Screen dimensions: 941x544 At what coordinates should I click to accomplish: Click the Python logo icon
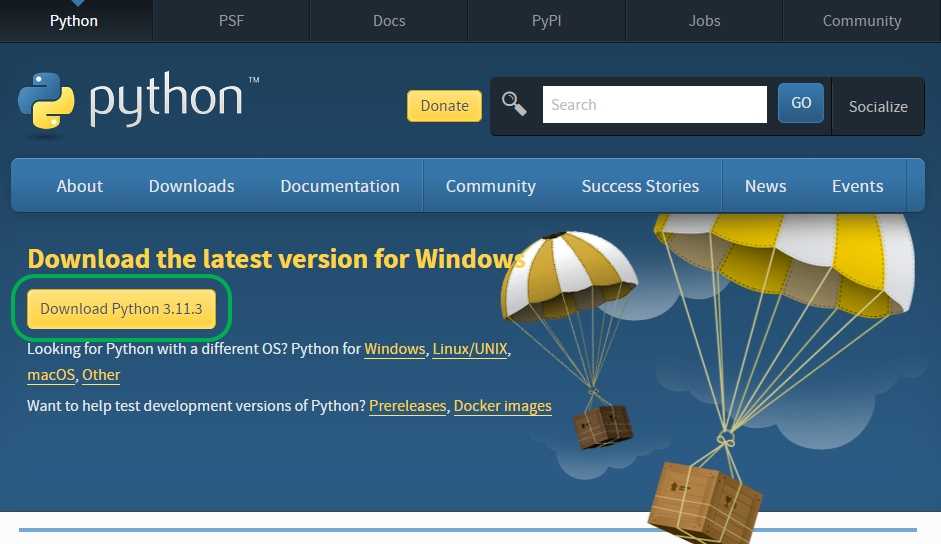tap(46, 103)
